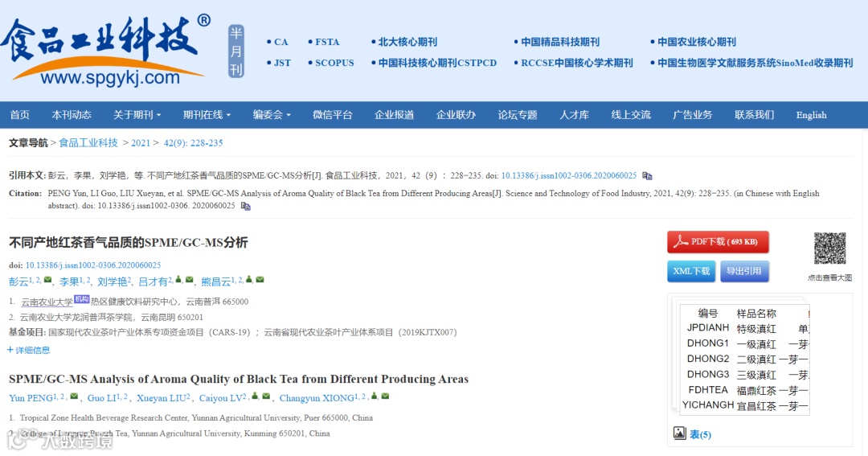
Task: Open the 云南农业大学 institution link
Action: point(47,302)
